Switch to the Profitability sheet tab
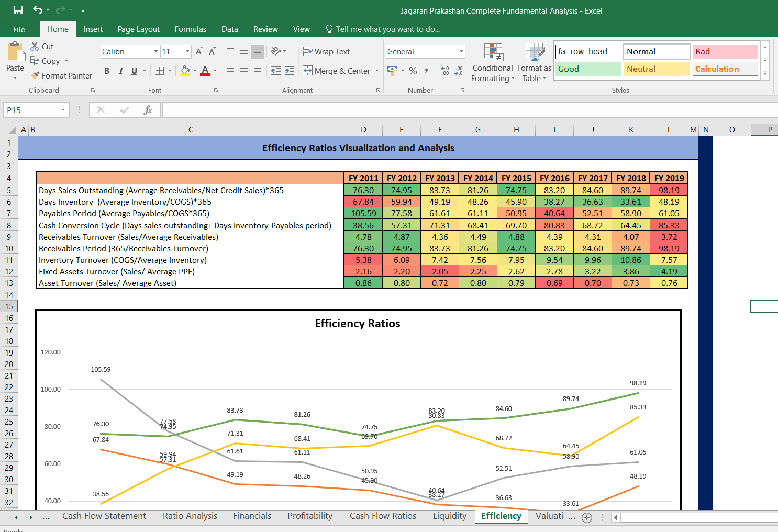Screen dimensions: 778x532 (310, 516)
